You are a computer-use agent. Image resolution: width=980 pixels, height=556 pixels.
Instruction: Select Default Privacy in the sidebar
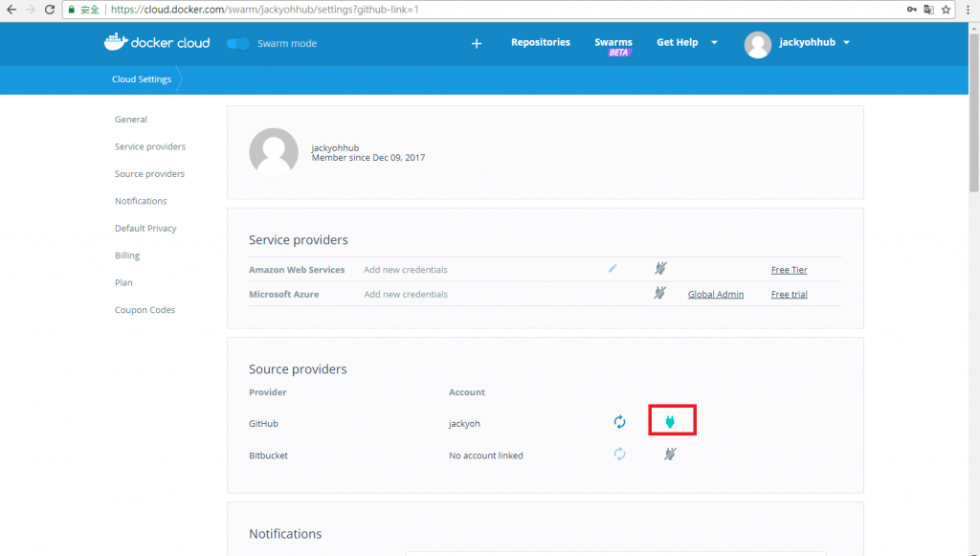[x=145, y=229]
